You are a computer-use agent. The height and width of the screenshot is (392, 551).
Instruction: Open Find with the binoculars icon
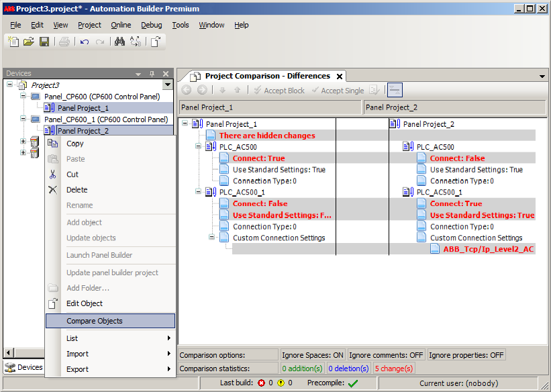[x=119, y=42]
